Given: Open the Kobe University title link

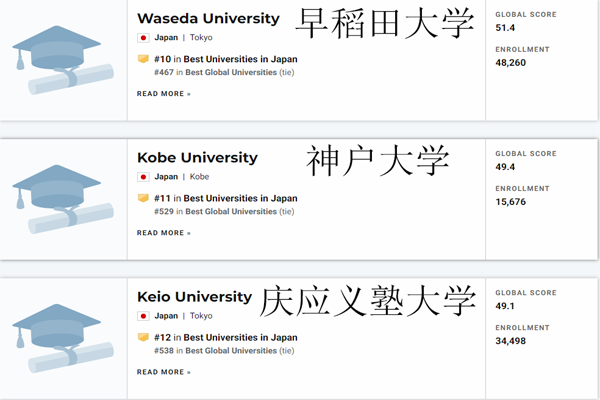Looking at the screenshot, I should (197, 158).
